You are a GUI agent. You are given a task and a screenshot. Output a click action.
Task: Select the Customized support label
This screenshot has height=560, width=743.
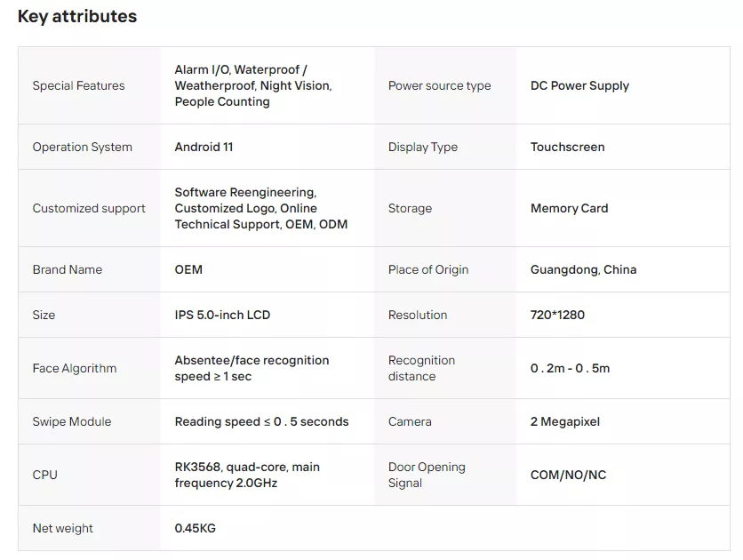tap(89, 209)
